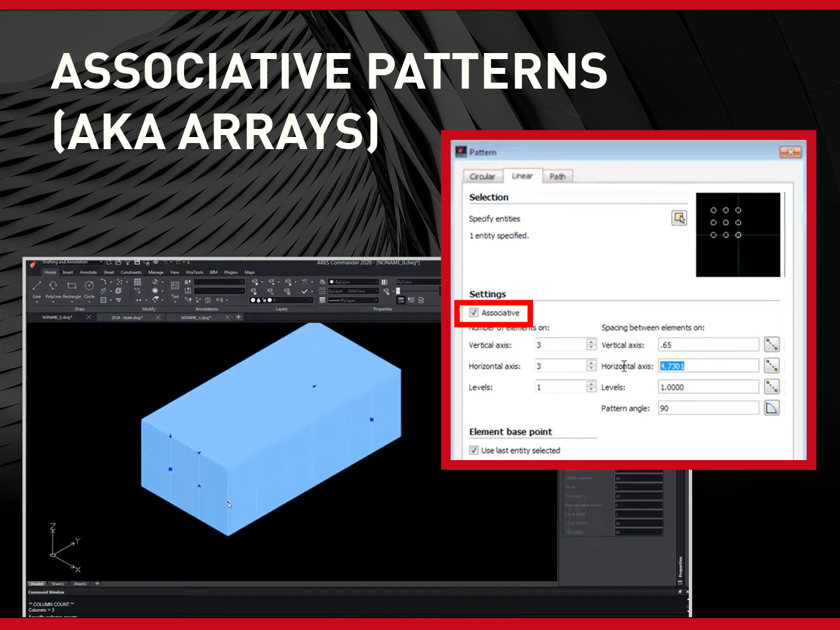Open the Path tab in Pattern dialog
Image resolution: width=840 pixels, height=630 pixels.
click(557, 177)
